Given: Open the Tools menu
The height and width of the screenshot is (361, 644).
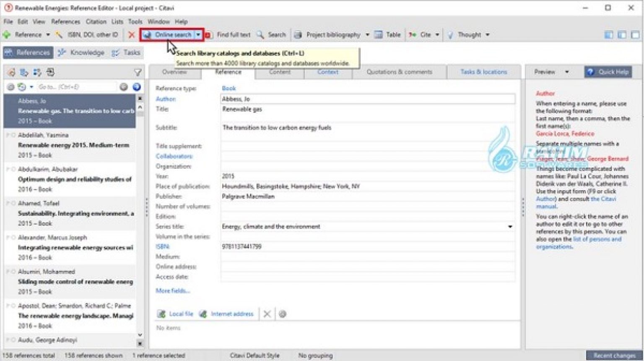Looking at the screenshot, I should pyautogui.click(x=134, y=21).
